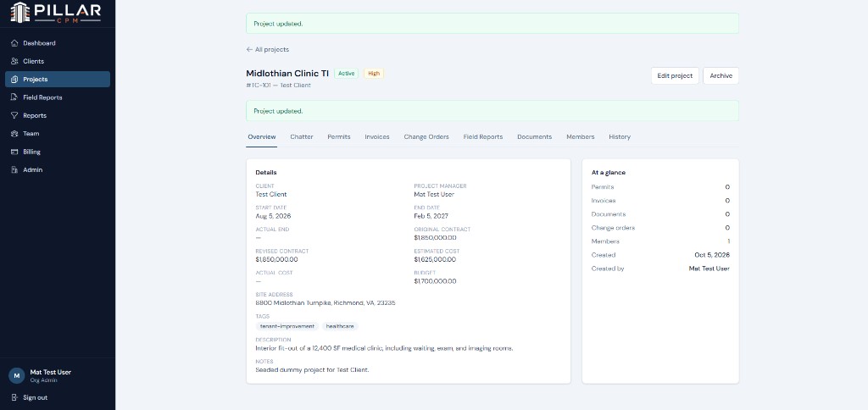The image size is (868, 410).
Task: Click the Client value Test Client
Action: click(271, 194)
